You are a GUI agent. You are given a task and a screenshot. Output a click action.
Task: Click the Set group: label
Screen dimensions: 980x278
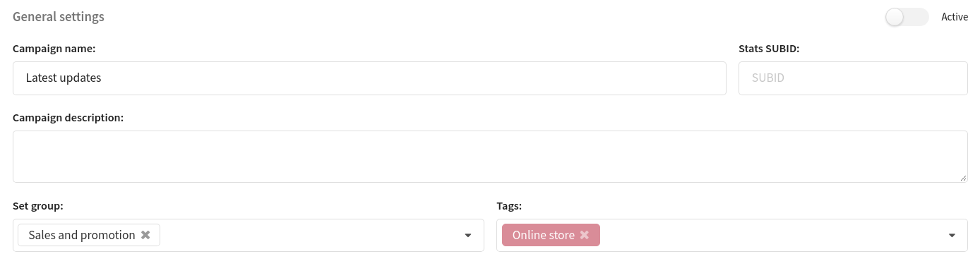[38, 206]
